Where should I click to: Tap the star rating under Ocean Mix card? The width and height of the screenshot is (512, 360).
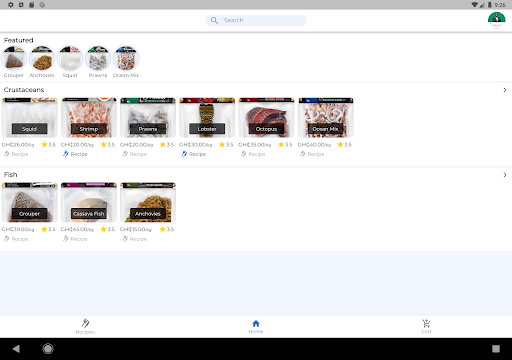coord(344,144)
